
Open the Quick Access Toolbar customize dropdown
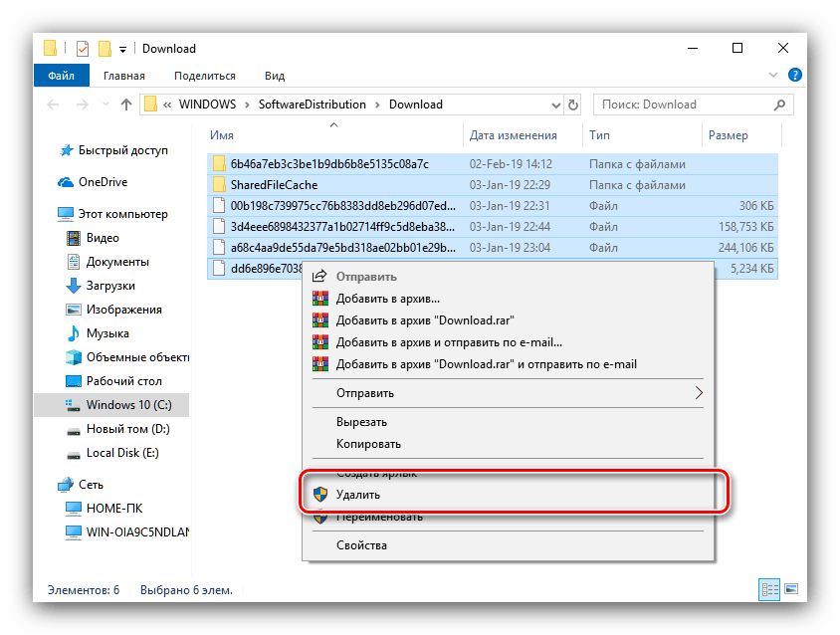click(x=123, y=49)
